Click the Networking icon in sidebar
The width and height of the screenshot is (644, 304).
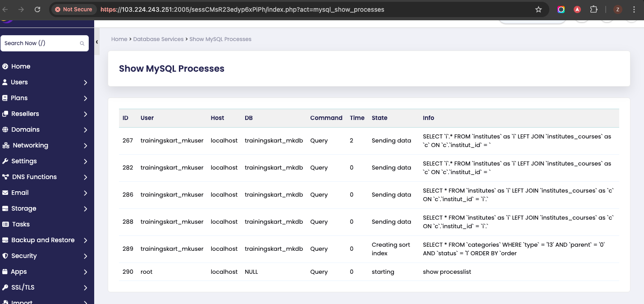point(6,145)
